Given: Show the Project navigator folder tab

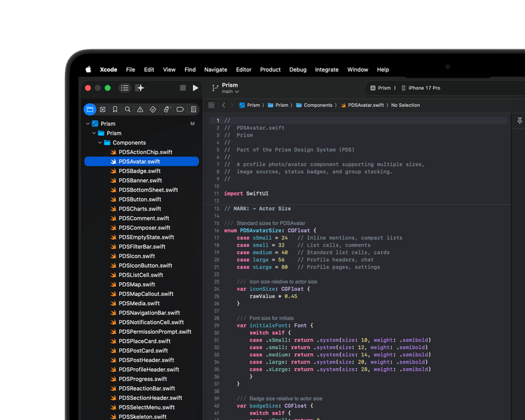Looking at the screenshot, I should point(90,109).
